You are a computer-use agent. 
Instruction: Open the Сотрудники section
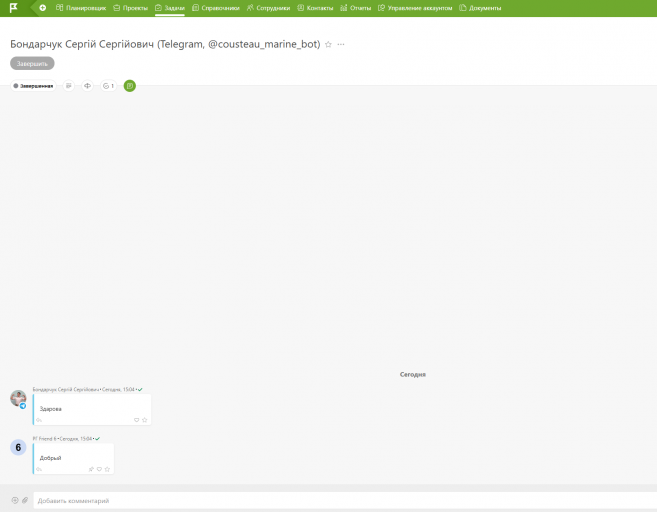click(268, 8)
